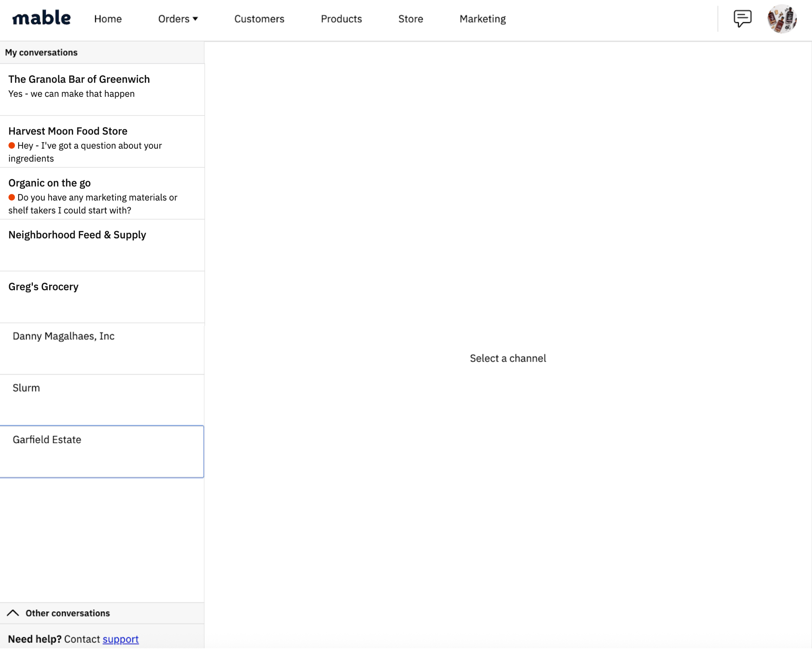Click the My conversations header
Image resolution: width=812 pixels, height=654 pixels.
pos(102,53)
